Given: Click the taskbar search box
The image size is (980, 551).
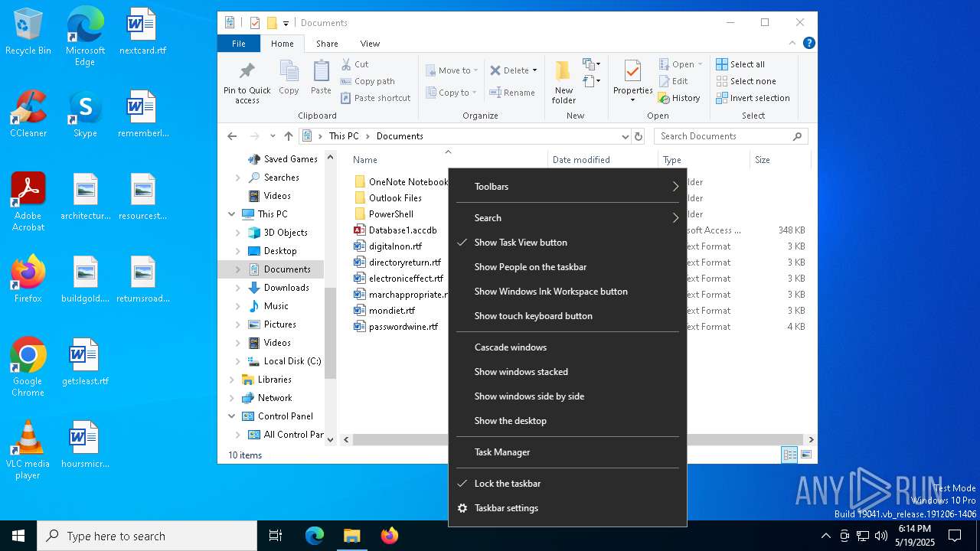Looking at the screenshot, I should 147,536.
